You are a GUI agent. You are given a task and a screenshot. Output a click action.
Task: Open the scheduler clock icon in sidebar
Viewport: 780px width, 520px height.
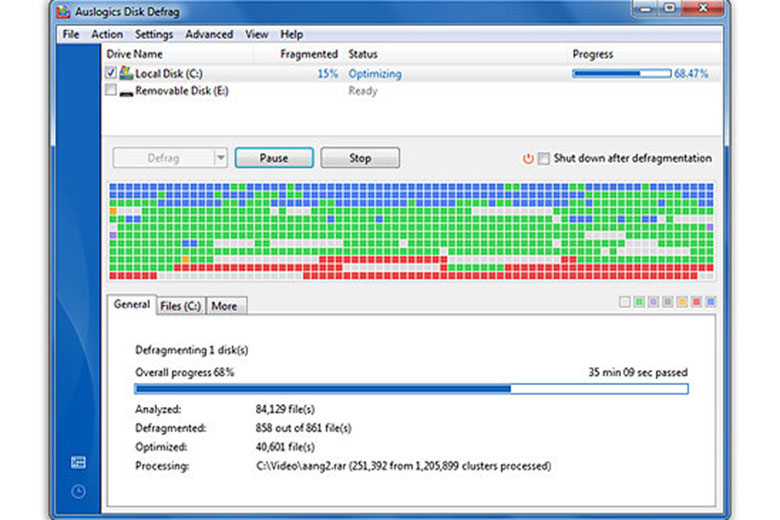click(x=79, y=491)
